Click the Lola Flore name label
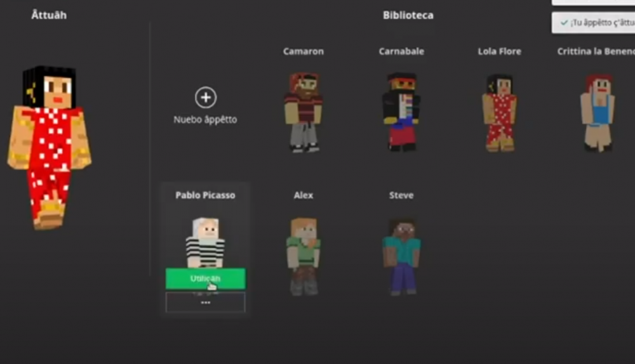The image size is (635, 364). coord(499,51)
